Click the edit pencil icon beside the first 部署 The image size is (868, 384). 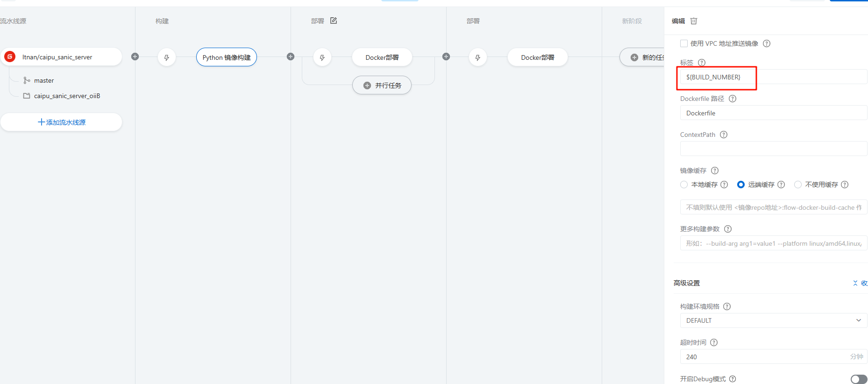coord(334,21)
